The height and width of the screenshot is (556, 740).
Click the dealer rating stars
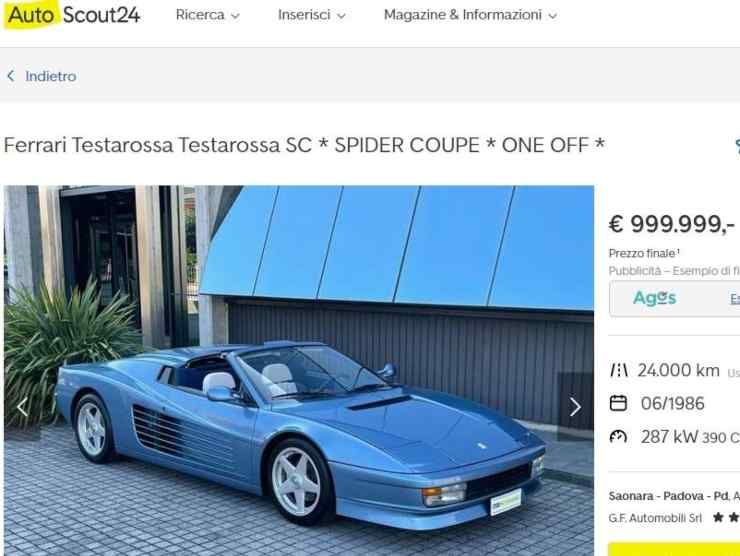[x=726, y=518]
